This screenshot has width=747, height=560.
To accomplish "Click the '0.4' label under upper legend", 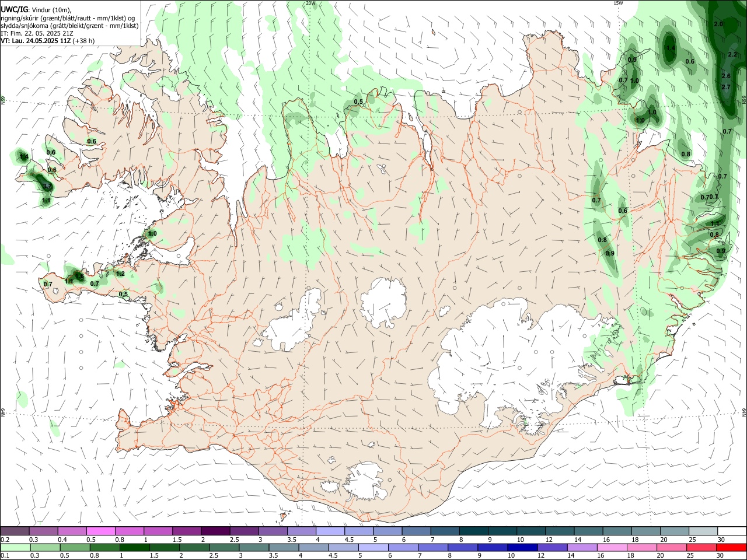I will coord(62,540).
